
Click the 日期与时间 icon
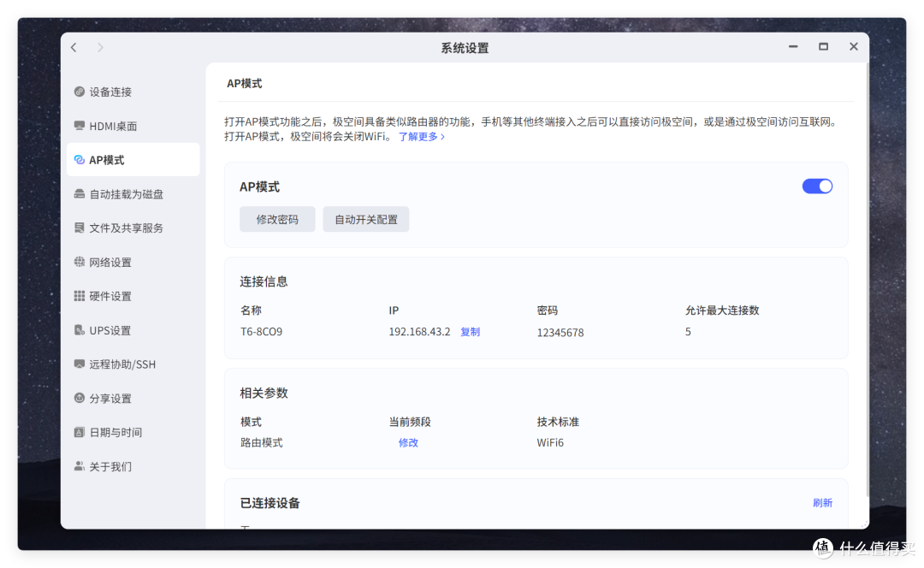pyautogui.click(x=79, y=432)
